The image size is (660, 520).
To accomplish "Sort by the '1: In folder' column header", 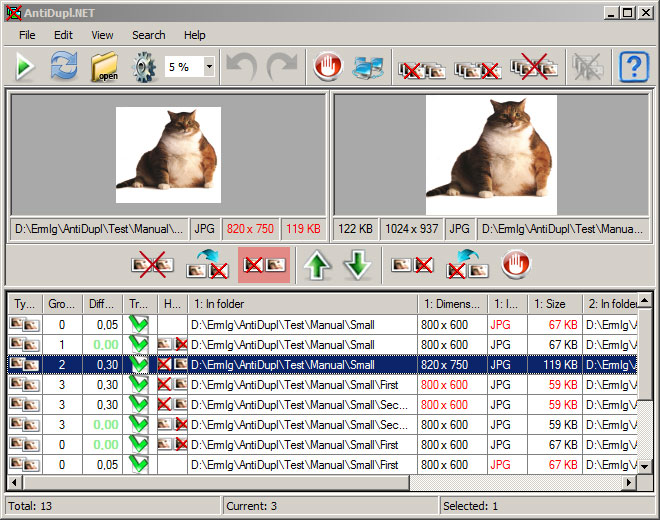I will click(x=302, y=304).
